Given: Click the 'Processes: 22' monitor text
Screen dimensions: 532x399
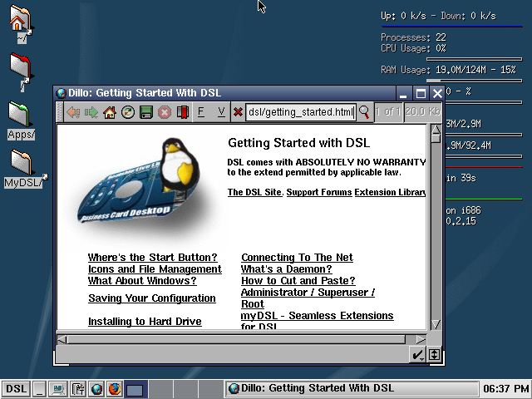Looking at the screenshot, I should (413, 37).
